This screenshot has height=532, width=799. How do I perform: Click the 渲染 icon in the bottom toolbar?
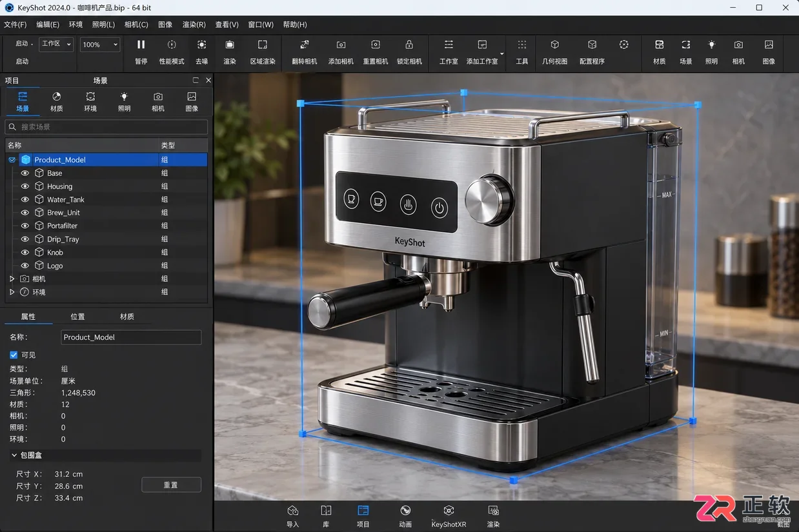tap(493, 511)
